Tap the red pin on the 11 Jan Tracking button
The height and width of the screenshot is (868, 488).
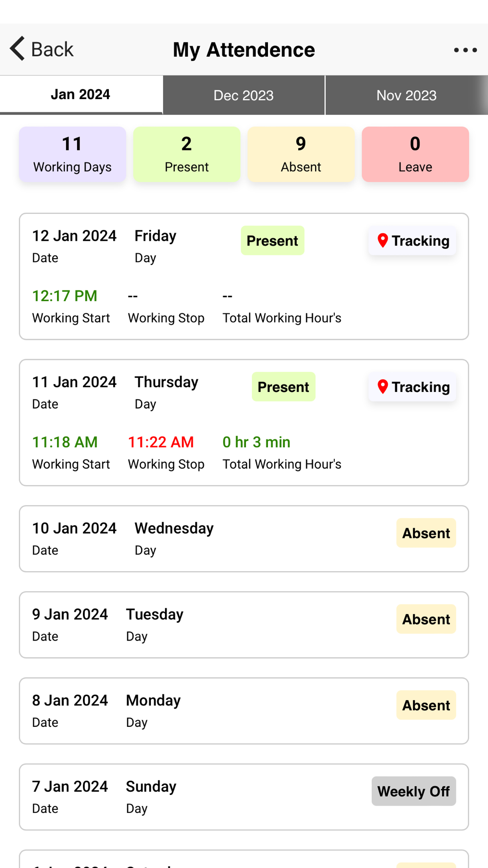[383, 387]
